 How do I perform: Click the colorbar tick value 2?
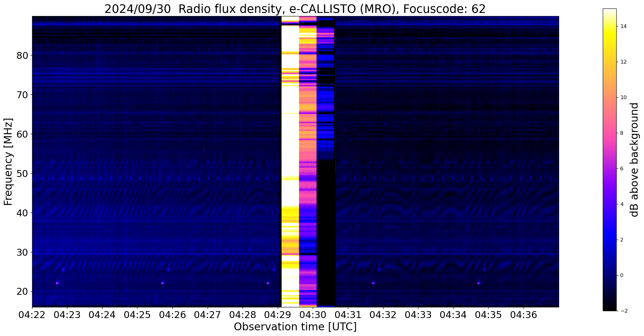pyautogui.click(x=621, y=240)
